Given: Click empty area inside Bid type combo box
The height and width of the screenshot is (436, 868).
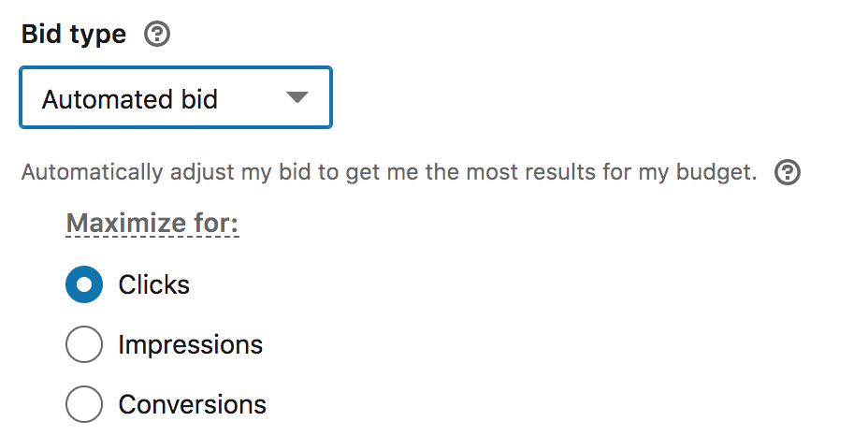Looking at the screenshot, I should tap(253, 97).
